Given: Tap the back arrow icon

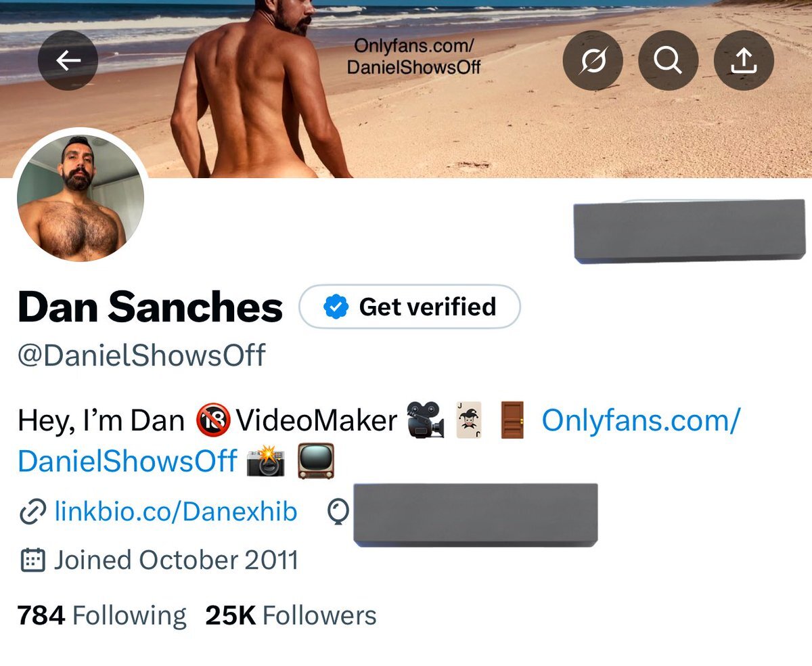Looking at the screenshot, I should point(68,61).
